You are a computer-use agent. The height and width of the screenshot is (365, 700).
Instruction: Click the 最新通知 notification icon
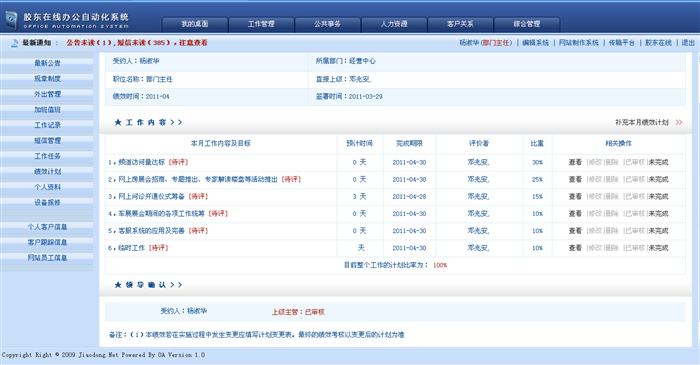15,43
